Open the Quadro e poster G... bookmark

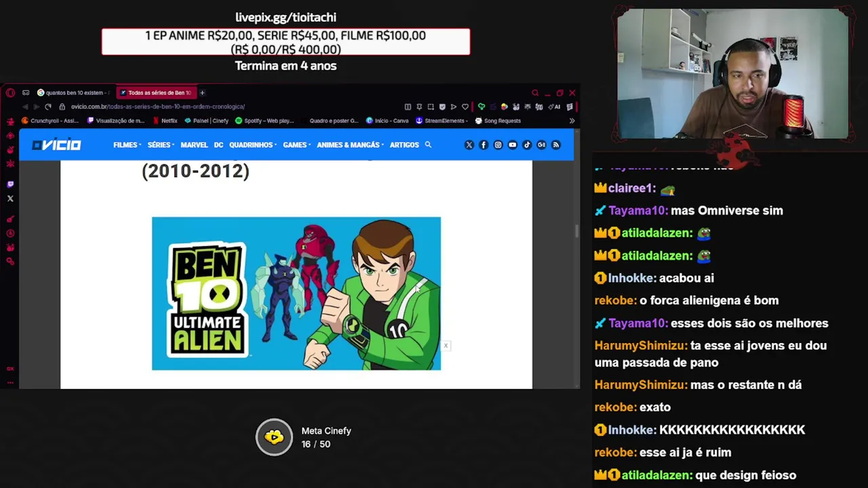[329, 121]
